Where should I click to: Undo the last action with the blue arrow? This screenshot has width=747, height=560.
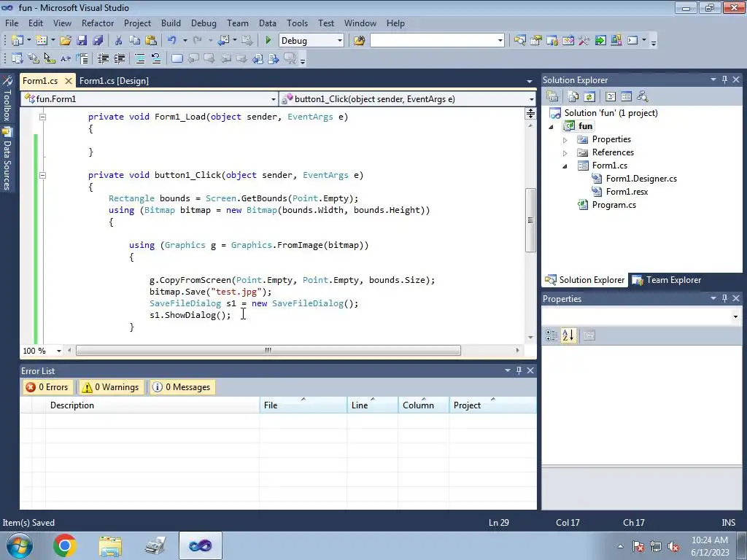tap(172, 41)
